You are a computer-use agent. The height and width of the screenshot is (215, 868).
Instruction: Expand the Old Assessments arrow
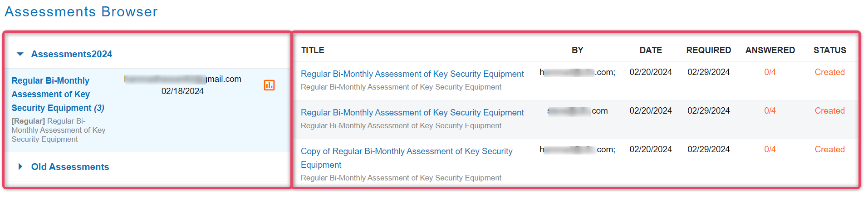pos(20,166)
